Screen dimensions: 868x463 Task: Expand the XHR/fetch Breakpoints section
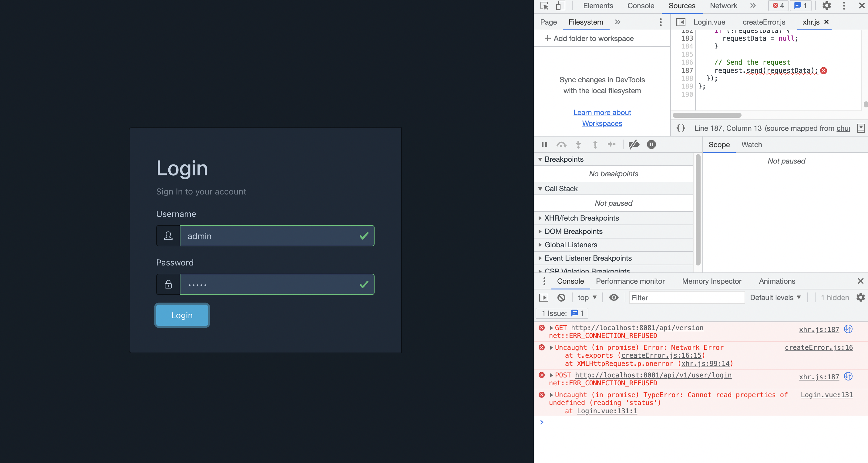pos(541,218)
